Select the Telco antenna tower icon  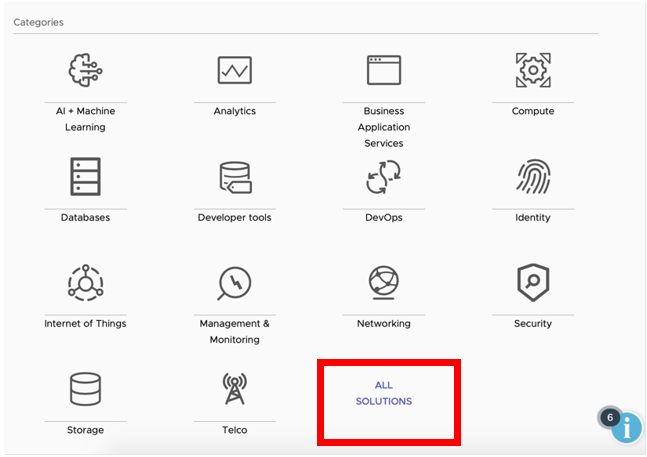click(x=235, y=389)
